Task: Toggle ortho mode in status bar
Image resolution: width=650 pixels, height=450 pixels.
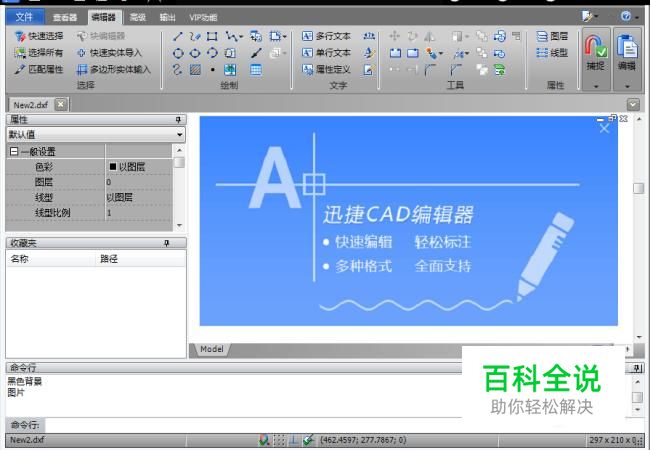Action: coord(293,440)
